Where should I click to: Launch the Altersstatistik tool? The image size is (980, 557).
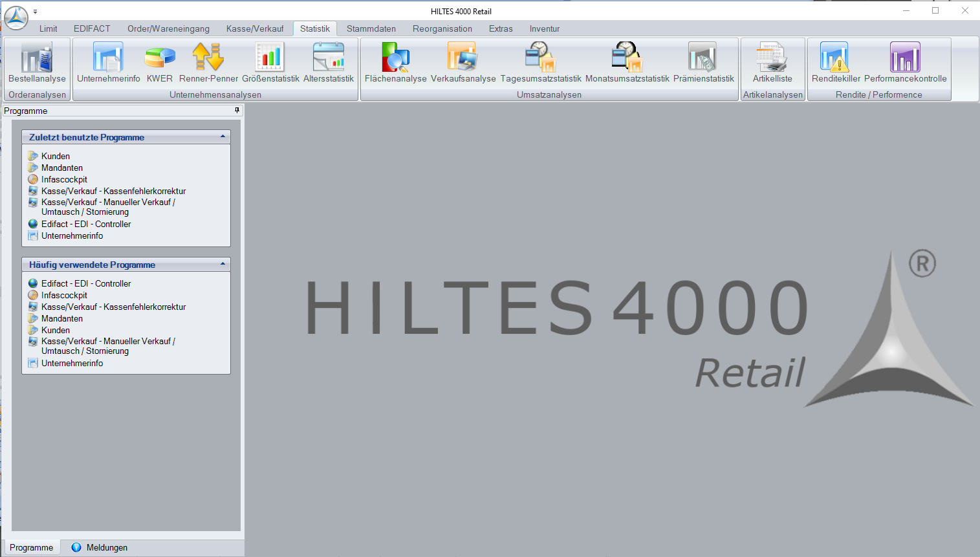click(328, 61)
